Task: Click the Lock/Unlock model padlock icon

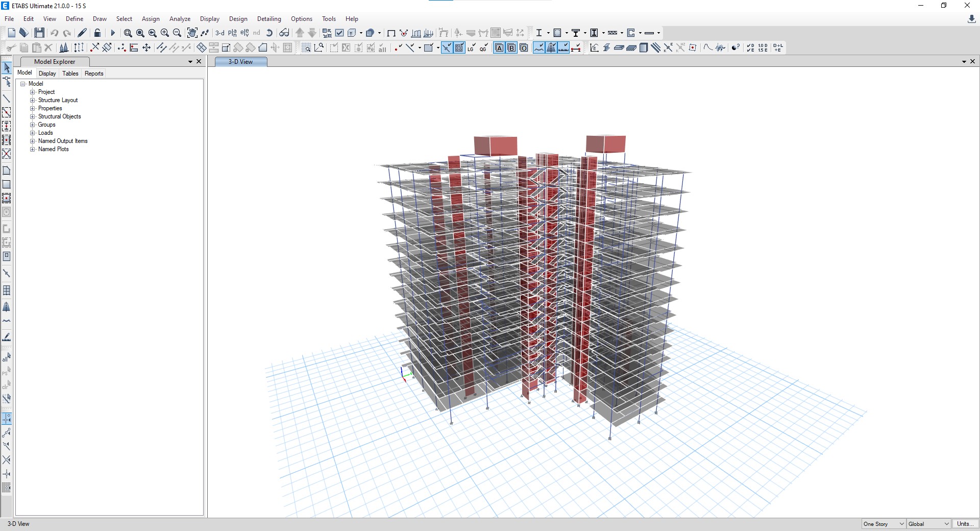Action: point(97,33)
